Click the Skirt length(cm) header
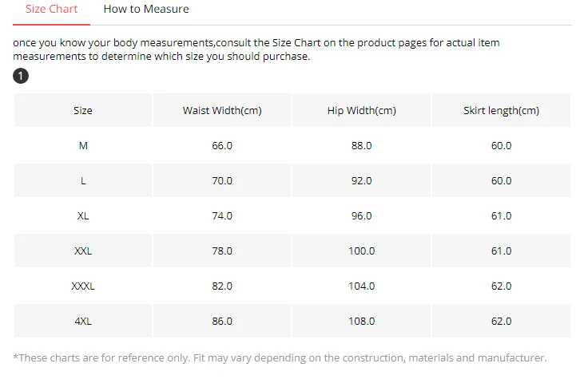The width and height of the screenshot is (588, 379). (x=501, y=110)
